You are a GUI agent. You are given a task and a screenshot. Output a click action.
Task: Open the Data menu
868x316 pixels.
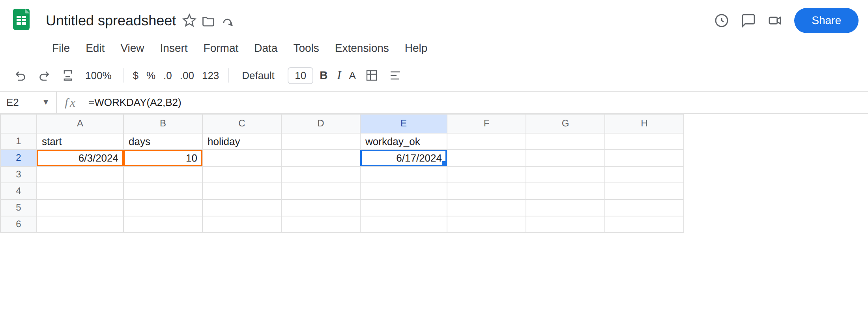266,48
